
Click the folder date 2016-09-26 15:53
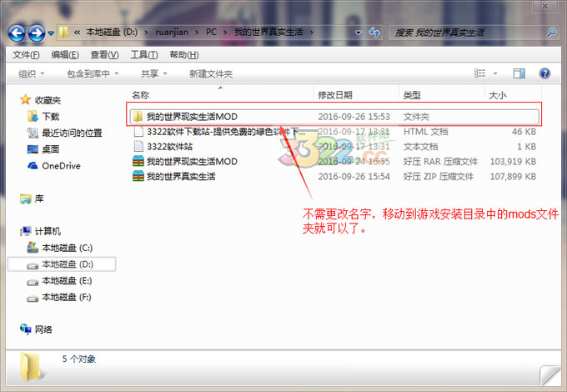[354, 117]
